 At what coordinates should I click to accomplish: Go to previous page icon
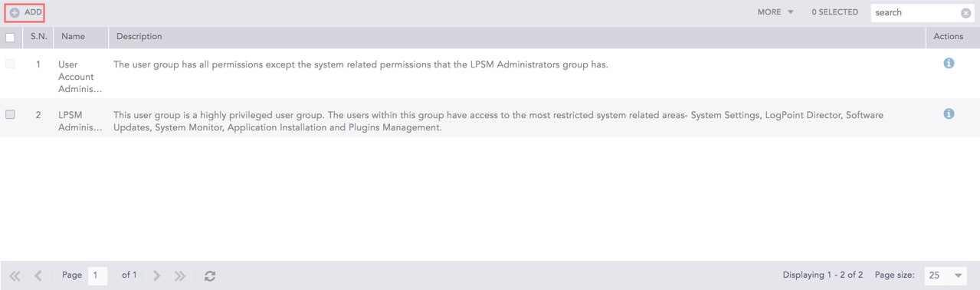[38, 275]
